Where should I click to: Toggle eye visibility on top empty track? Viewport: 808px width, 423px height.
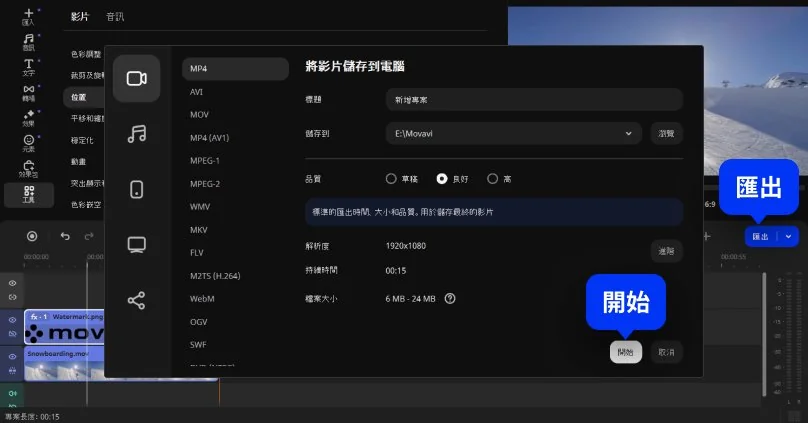pos(12,283)
